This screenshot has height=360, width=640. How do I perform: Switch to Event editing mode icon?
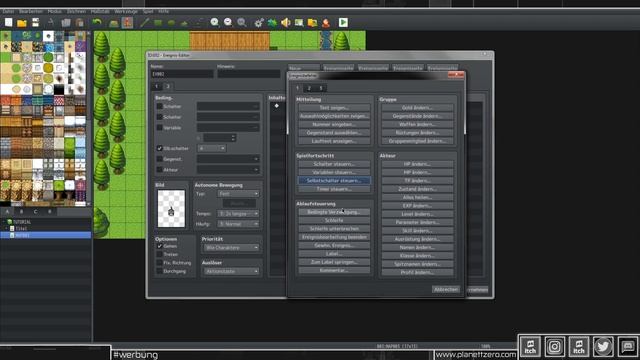point(127,22)
